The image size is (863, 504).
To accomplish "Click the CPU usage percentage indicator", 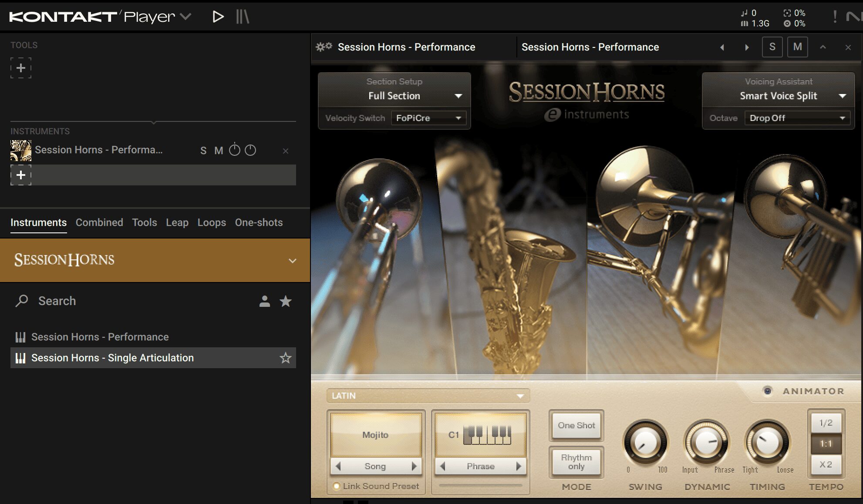I will (x=795, y=13).
